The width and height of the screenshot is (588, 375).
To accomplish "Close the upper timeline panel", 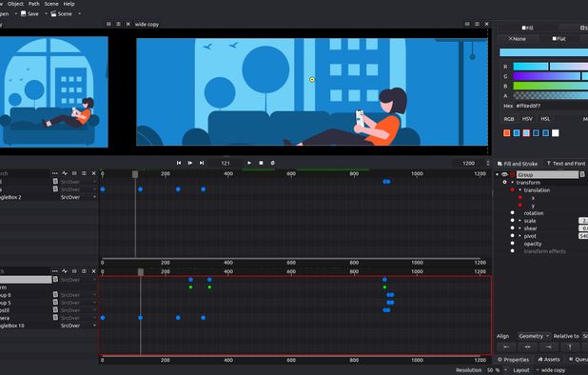I will (x=94, y=173).
